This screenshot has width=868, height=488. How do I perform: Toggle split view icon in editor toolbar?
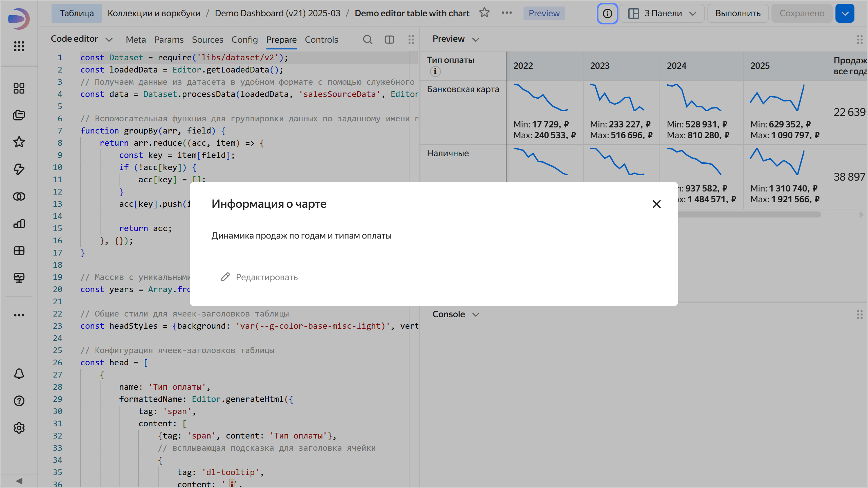click(x=389, y=40)
